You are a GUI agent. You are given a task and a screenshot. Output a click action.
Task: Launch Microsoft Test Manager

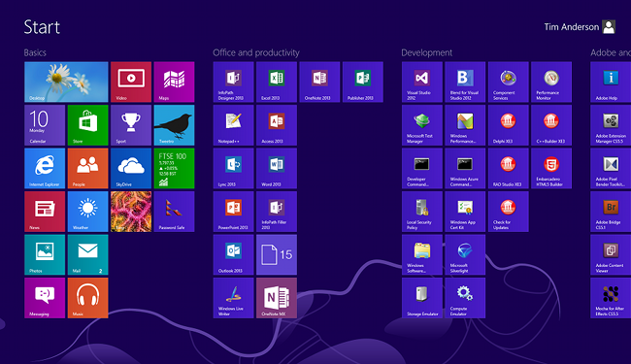coord(421,125)
